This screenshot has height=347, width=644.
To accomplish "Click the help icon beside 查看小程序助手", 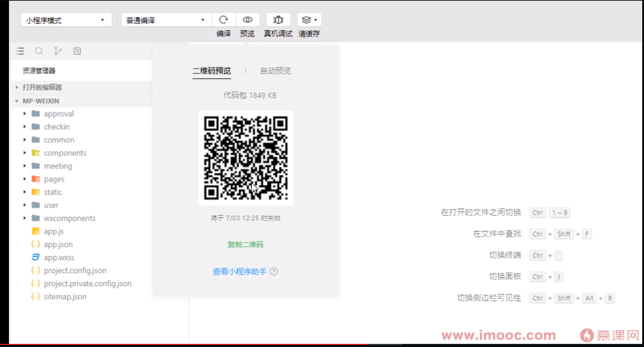I will point(274,272).
